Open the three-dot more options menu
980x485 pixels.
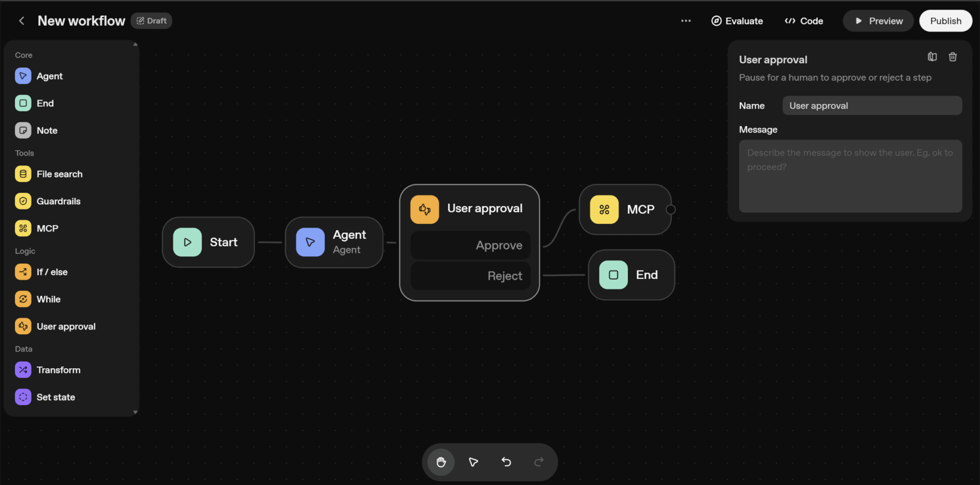click(686, 21)
